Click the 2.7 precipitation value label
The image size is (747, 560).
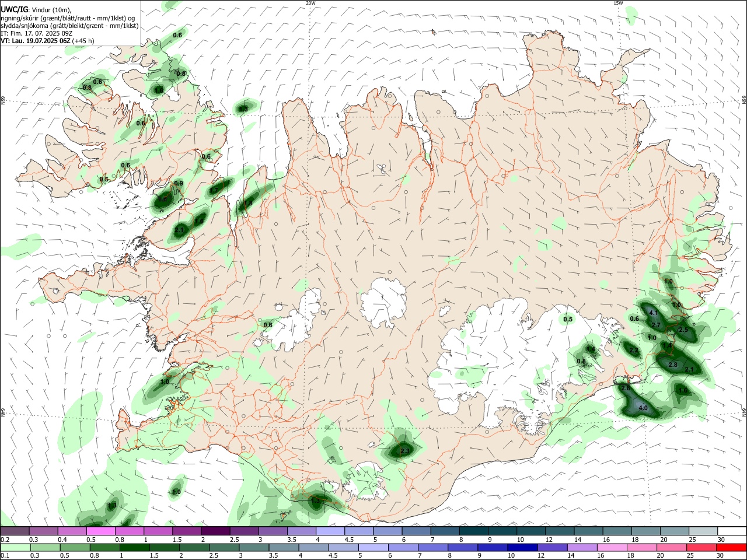[x=656, y=325]
